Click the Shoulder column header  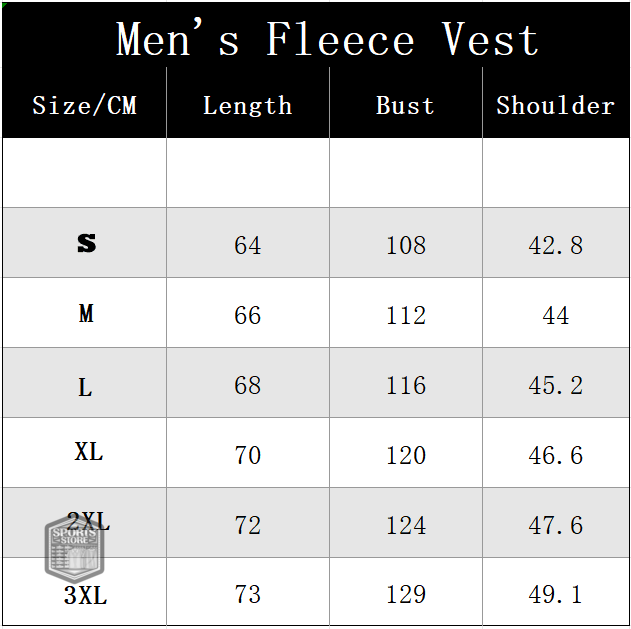[x=555, y=105]
